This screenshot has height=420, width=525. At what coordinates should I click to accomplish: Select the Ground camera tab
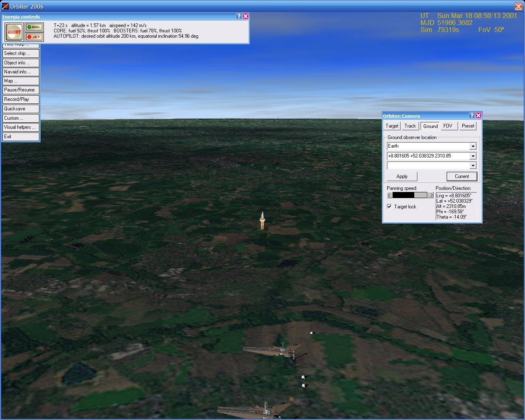click(430, 126)
